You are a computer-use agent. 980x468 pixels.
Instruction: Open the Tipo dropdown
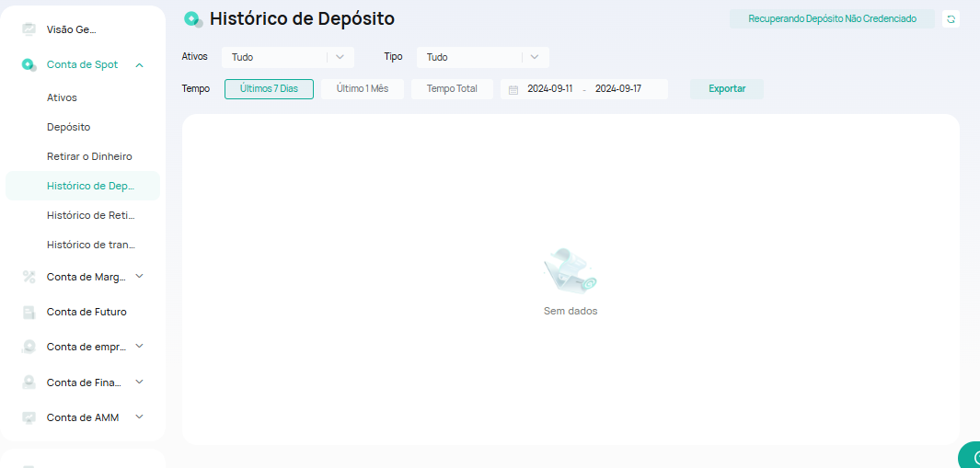(482, 57)
